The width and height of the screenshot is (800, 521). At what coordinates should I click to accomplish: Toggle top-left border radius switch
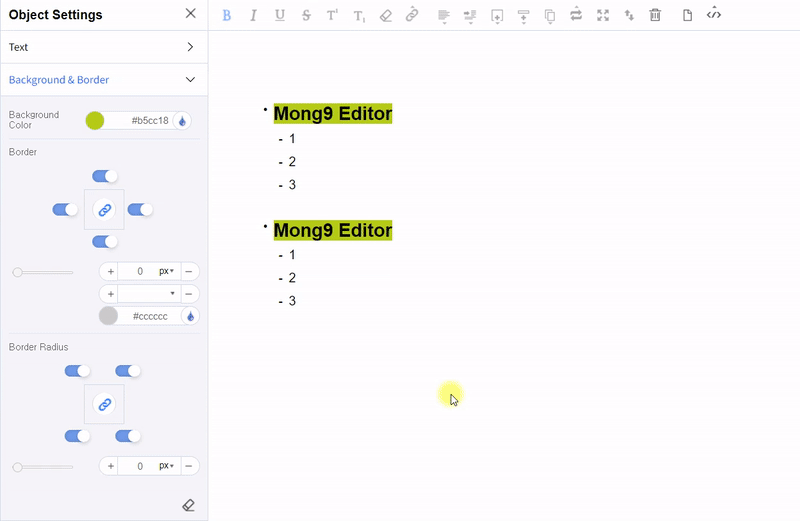coord(77,371)
